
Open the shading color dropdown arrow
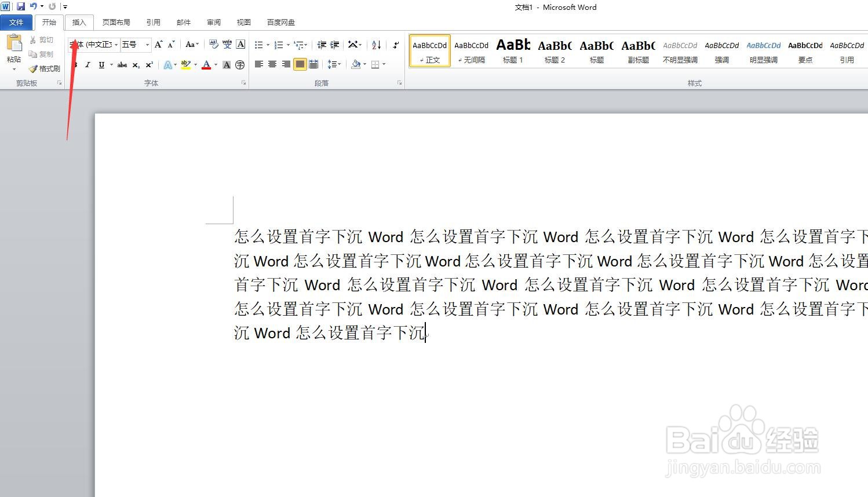364,64
